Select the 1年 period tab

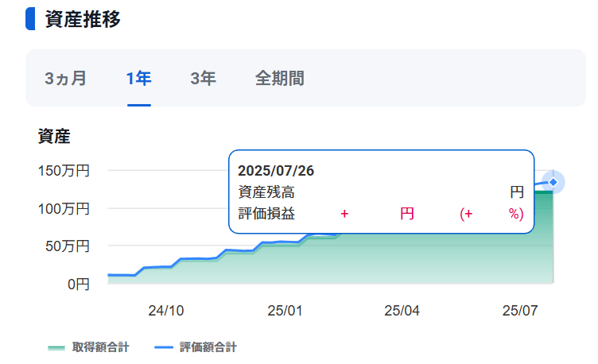[139, 79]
